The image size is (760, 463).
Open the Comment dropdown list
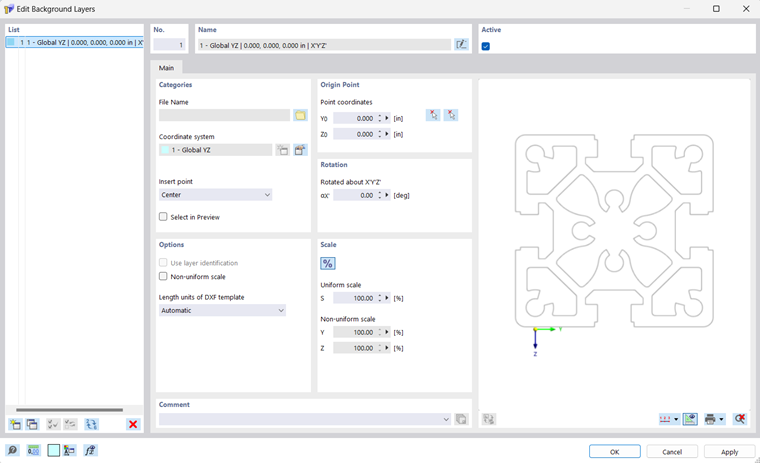[446, 419]
